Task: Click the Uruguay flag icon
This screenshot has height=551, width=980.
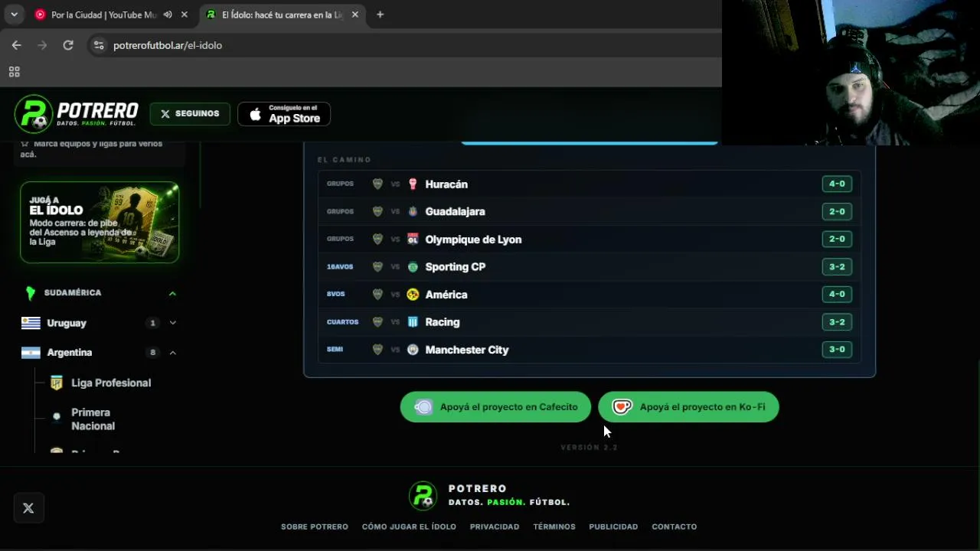Action: tap(31, 323)
